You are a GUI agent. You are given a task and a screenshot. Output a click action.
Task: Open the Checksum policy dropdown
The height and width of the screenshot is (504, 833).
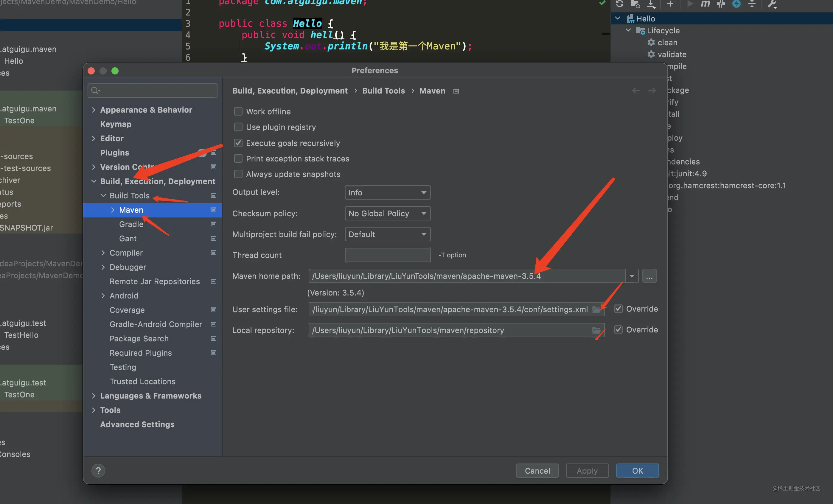[x=387, y=214]
